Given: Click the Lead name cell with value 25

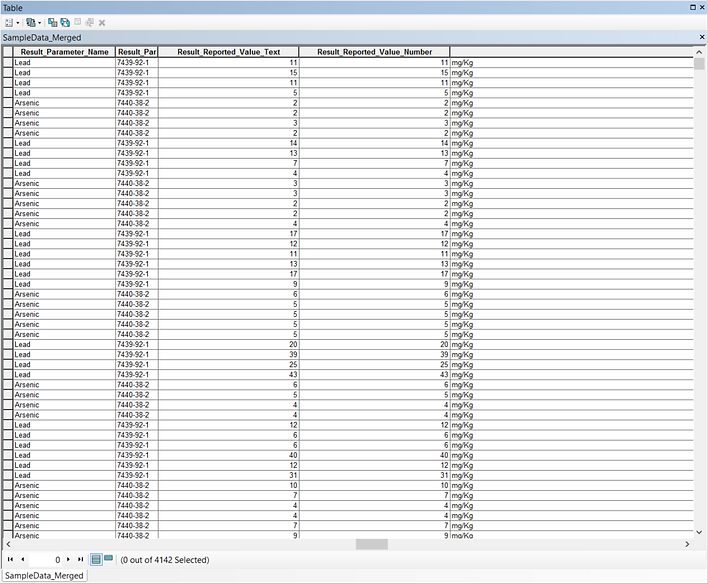Looking at the screenshot, I should tap(65, 364).
